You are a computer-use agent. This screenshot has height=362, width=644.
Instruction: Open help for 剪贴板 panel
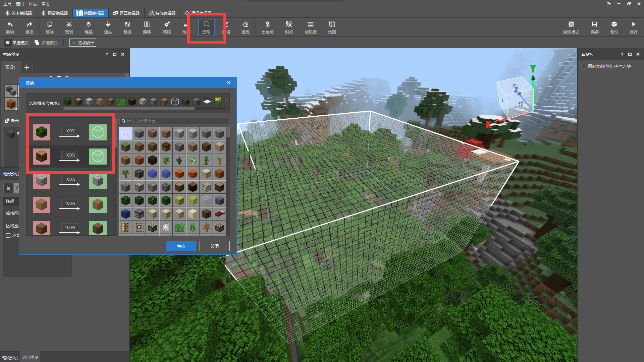click(x=622, y=54)
